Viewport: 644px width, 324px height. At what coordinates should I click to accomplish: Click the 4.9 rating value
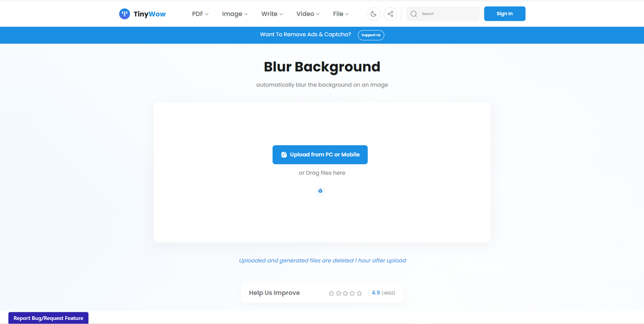click(x=376, y=293)
